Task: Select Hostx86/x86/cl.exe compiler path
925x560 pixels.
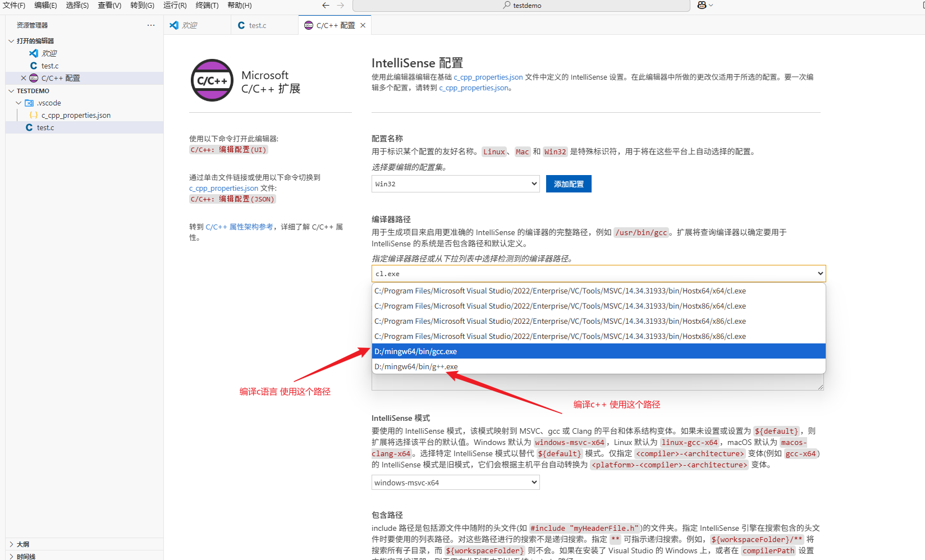Action: click(x=598, y=336)
